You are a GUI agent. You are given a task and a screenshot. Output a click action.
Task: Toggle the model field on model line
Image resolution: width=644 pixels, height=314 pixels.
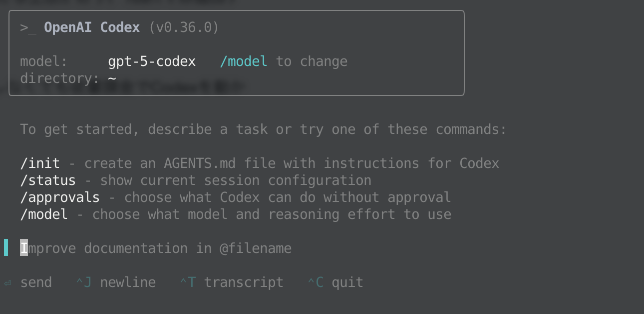[44, 61]
